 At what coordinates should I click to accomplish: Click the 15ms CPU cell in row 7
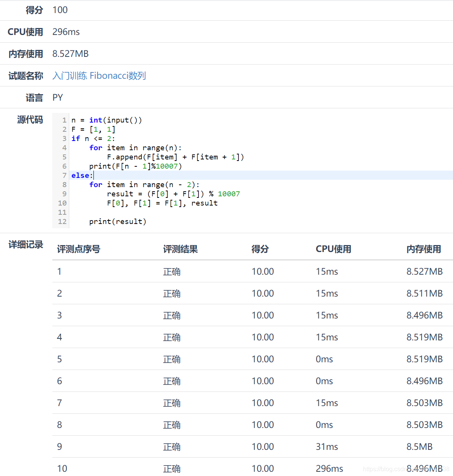pos(327,403)
